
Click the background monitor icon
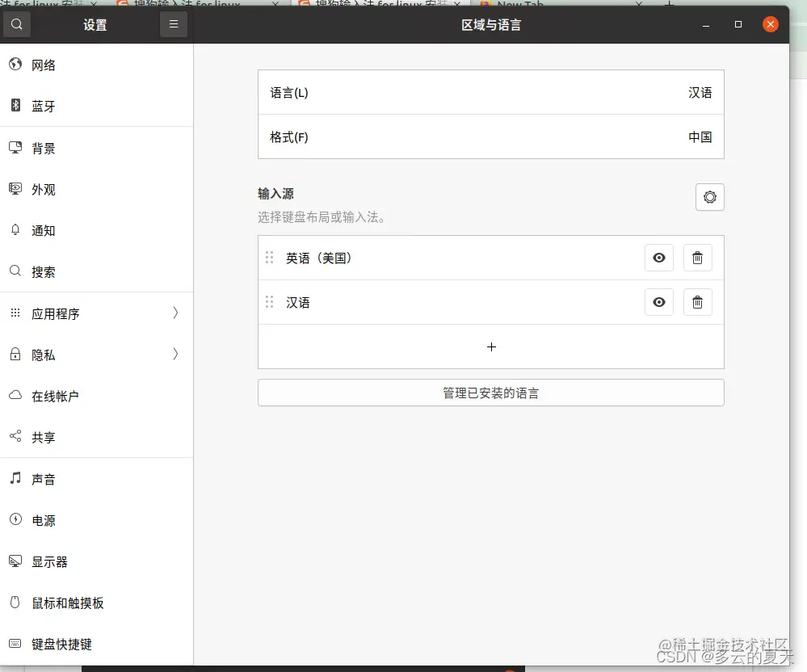pos(15,148)
